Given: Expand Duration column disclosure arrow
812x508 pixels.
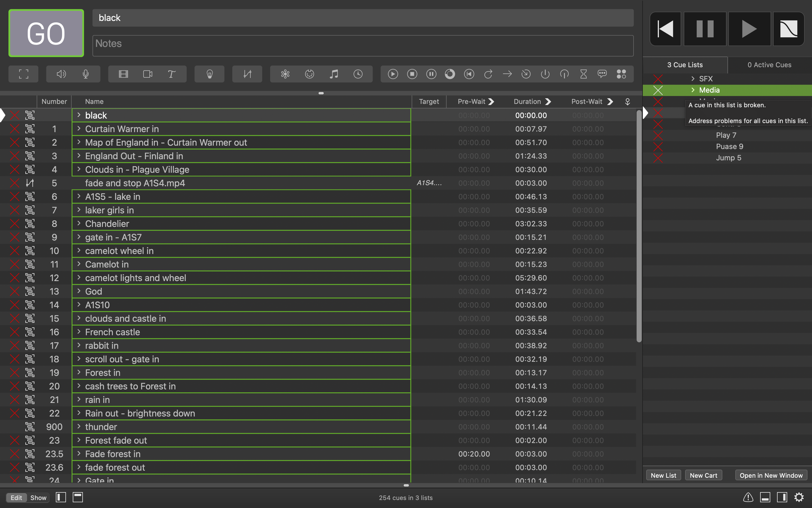Looking at the screenshot, I should 548,101.
